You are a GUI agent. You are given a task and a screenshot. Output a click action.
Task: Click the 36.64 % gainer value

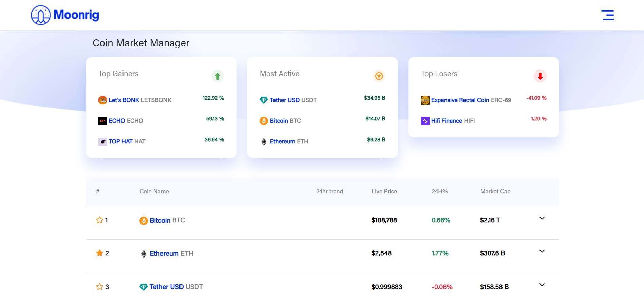tap(214, 140)
